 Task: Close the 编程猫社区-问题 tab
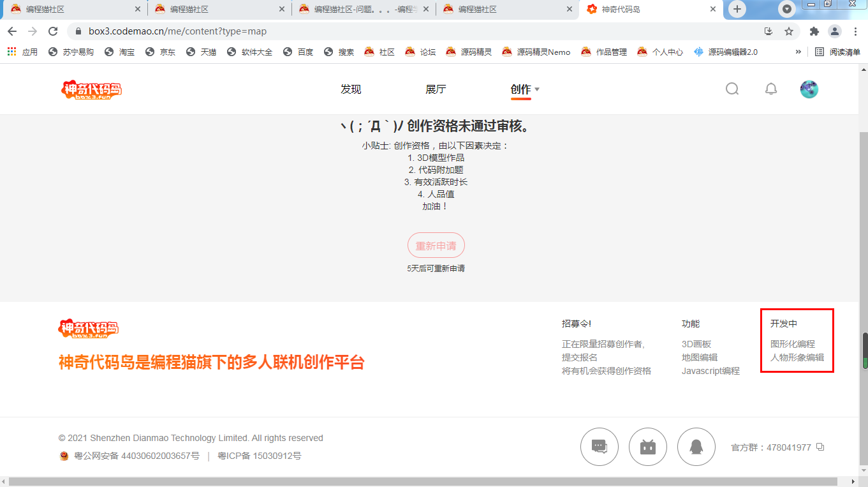pyautogui.click(x=426, y=9)
